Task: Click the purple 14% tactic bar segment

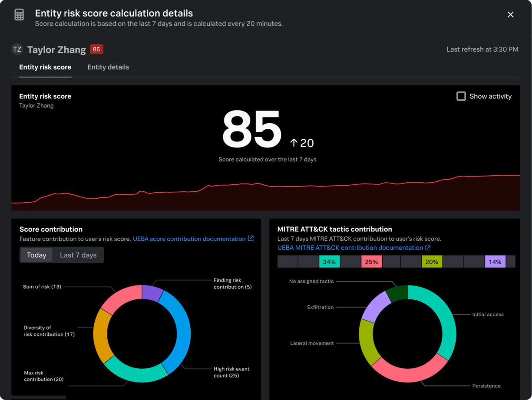Action: click(495, 262)
